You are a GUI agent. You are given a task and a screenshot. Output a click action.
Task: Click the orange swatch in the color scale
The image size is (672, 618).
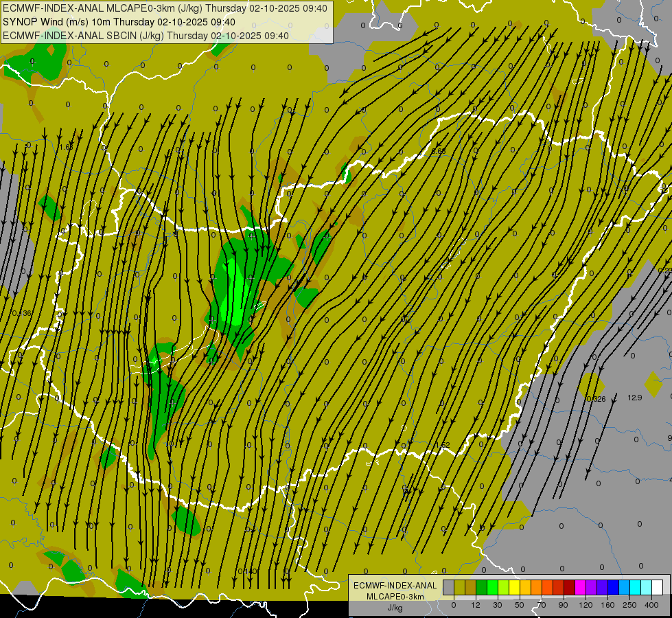tap(537, 587)
